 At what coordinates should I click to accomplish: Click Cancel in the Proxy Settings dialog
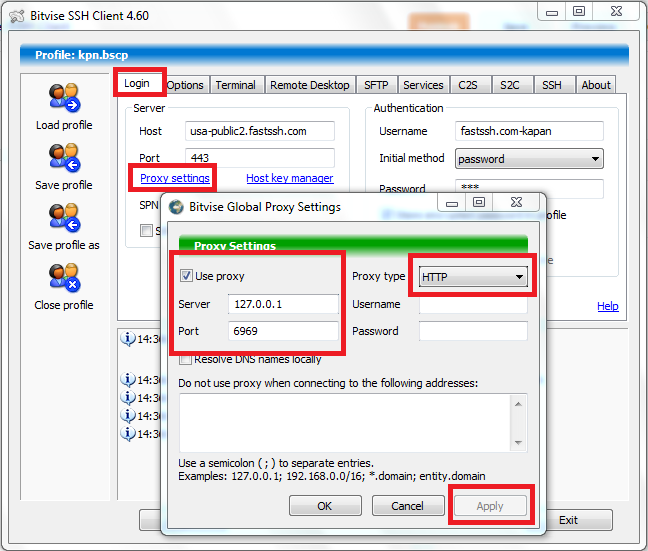(408, 506)
